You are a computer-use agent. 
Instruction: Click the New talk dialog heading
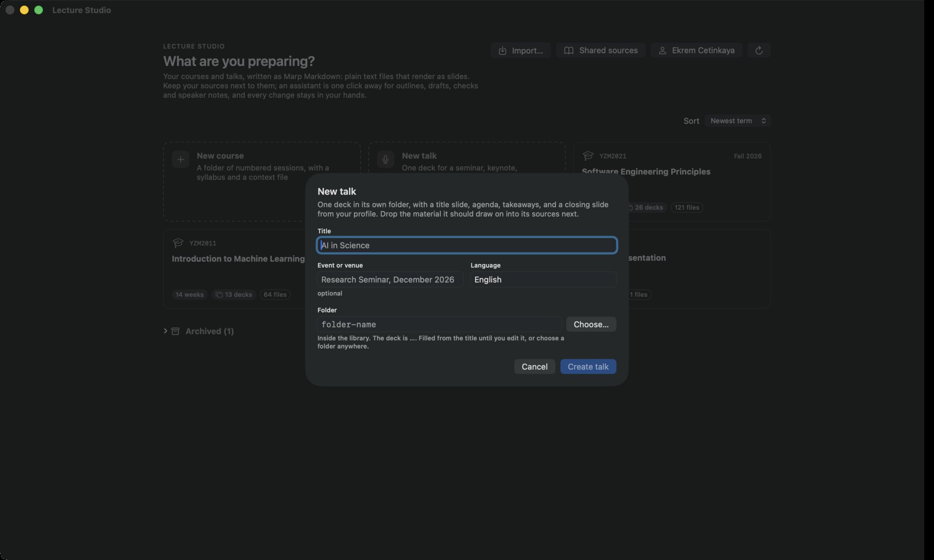click(337, 191)
